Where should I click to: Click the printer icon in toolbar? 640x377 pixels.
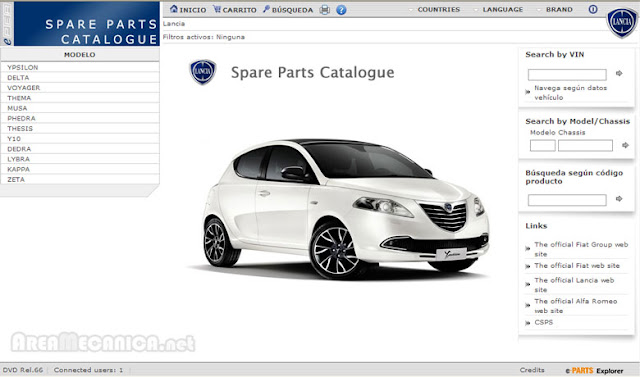(x=324, y=10)
